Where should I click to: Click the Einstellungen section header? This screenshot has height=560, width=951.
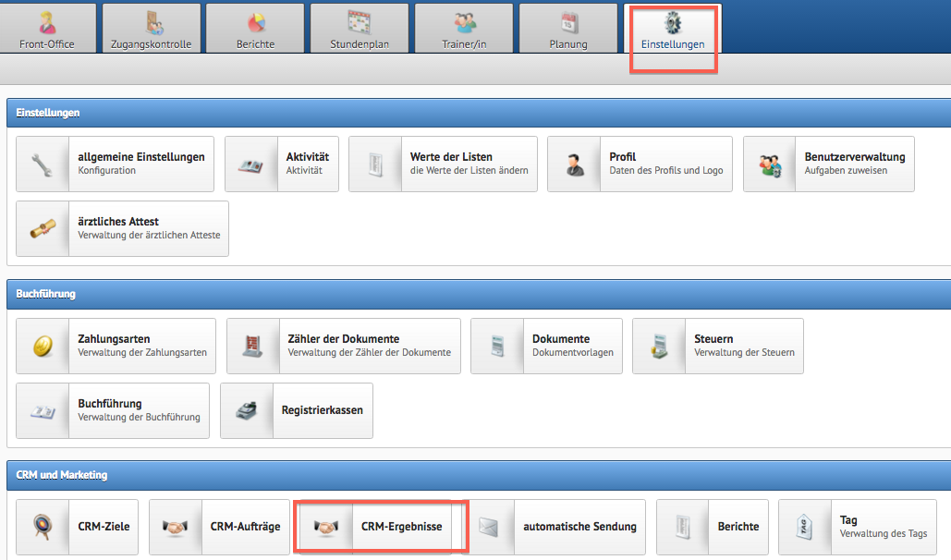tap(479, 113)
